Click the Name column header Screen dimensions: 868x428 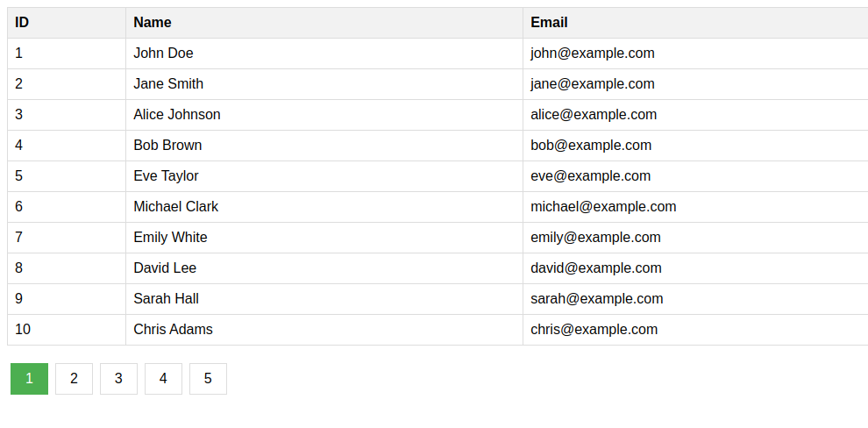tap(153, 23)
